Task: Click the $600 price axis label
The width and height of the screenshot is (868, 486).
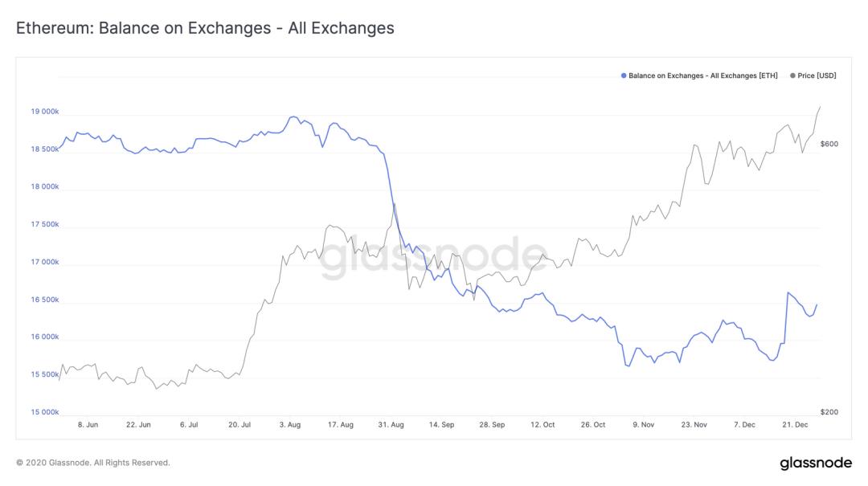Action: click(829, 144)
